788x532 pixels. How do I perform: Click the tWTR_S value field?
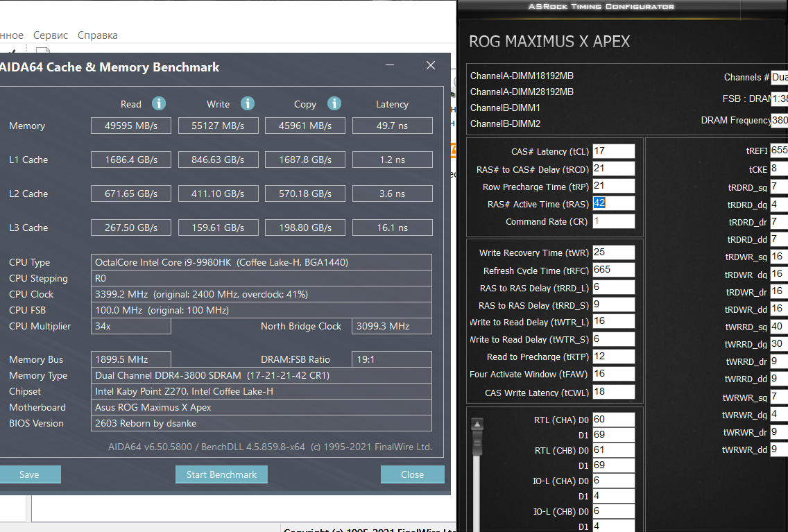614,339
